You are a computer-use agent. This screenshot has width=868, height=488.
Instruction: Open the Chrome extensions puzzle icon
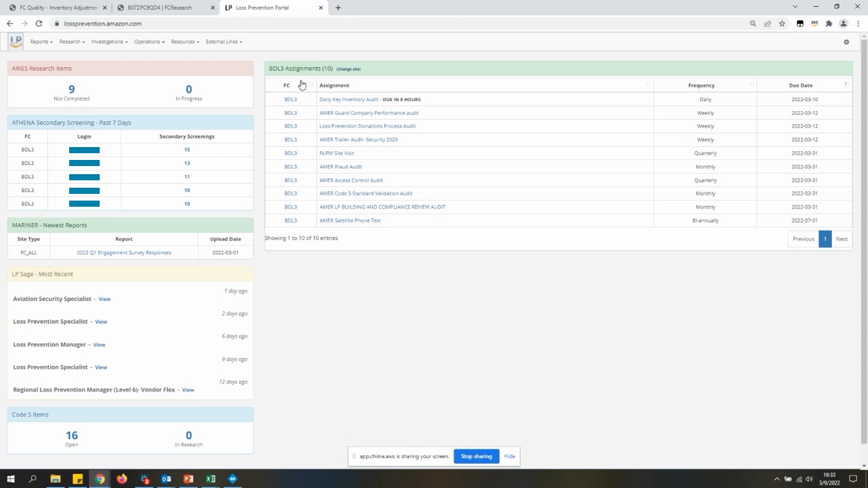click(829, 24)
